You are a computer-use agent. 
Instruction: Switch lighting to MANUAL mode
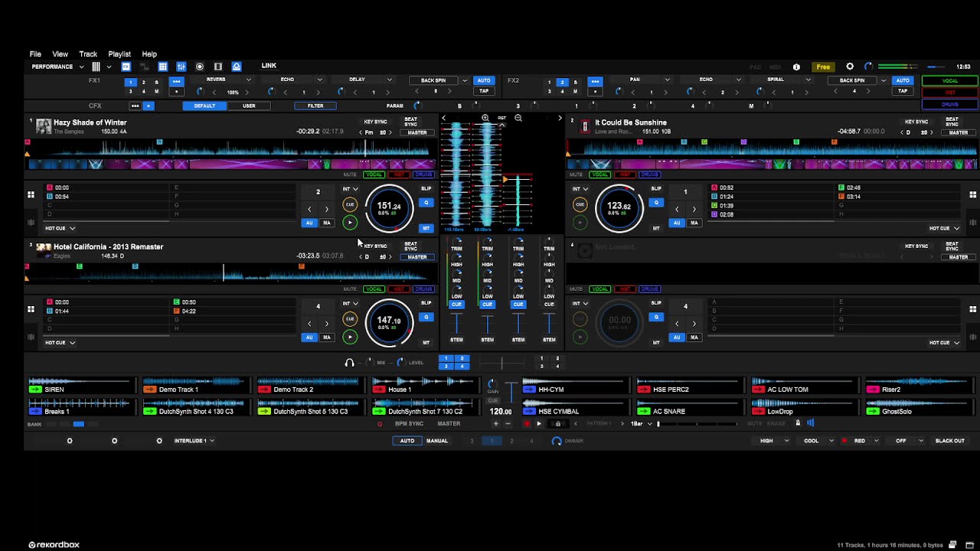coord(437,441)
